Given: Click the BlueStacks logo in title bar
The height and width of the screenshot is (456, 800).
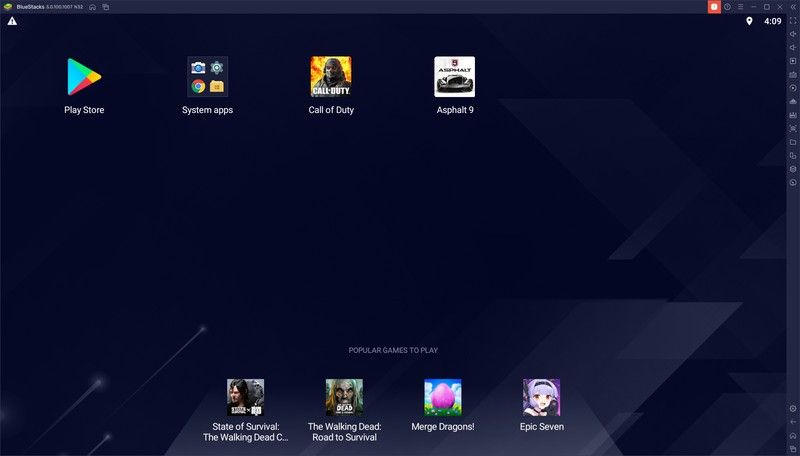Looking at the screenshot, I should tap(8, 7).
